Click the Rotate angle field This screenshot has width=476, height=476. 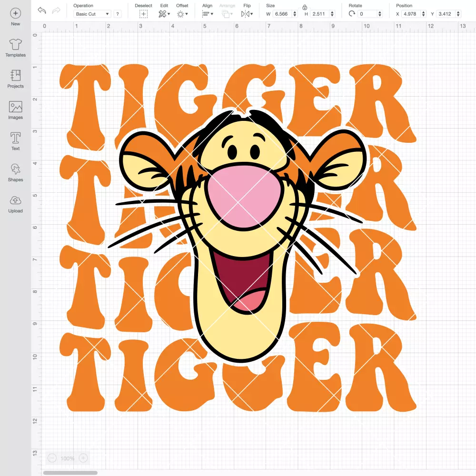pyautogui.click(x=367, y=14)
